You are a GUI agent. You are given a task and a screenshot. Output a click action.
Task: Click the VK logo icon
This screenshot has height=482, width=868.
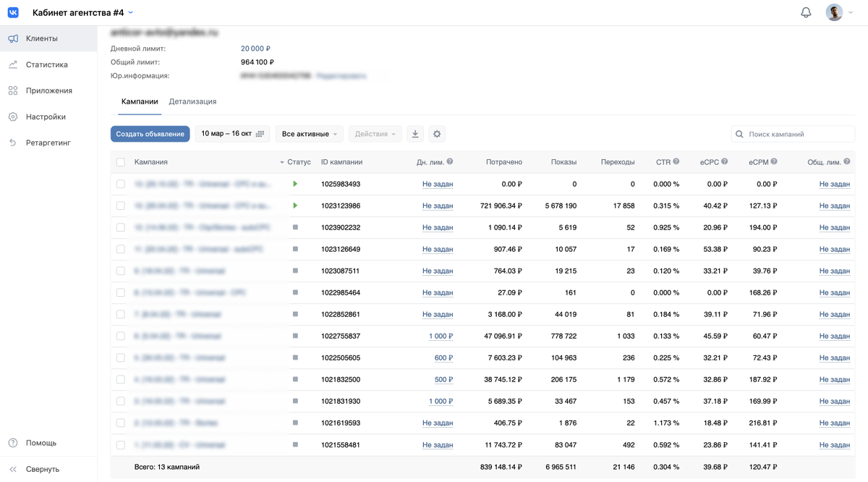14,12
